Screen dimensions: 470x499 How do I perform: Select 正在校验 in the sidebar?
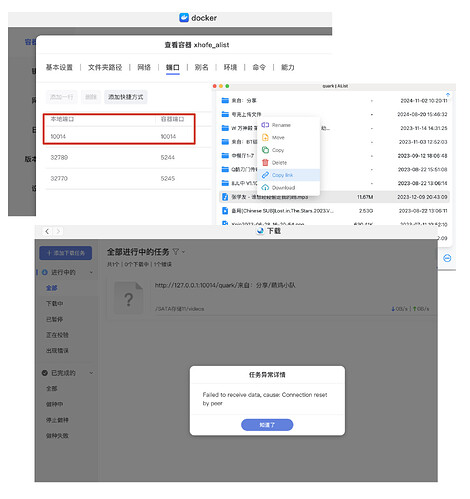pyautogui.click(x=57, y=335)
